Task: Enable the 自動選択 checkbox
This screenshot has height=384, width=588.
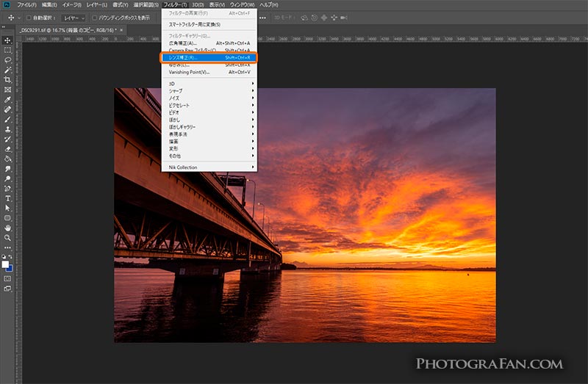Action: 29,18
